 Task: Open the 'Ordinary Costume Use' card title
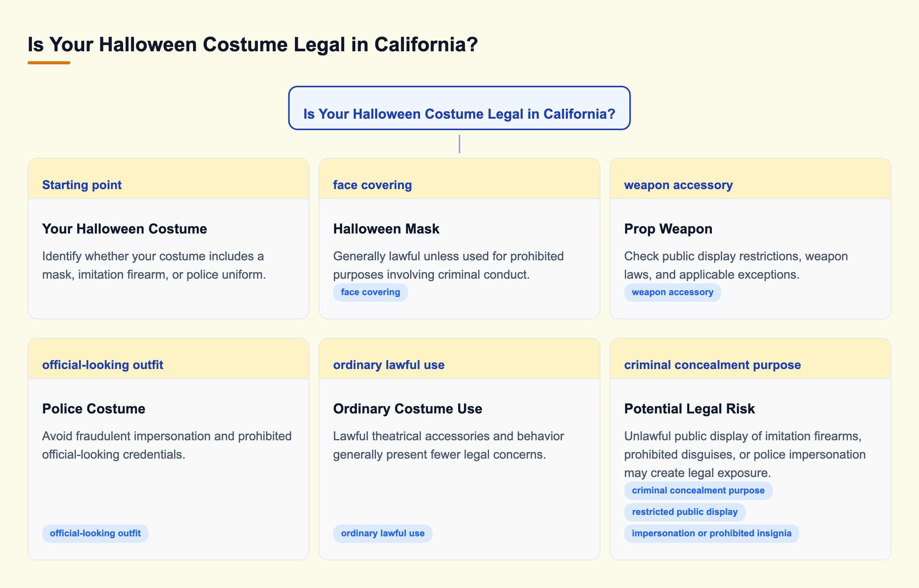pyautogui.click(x=407, y=408)
